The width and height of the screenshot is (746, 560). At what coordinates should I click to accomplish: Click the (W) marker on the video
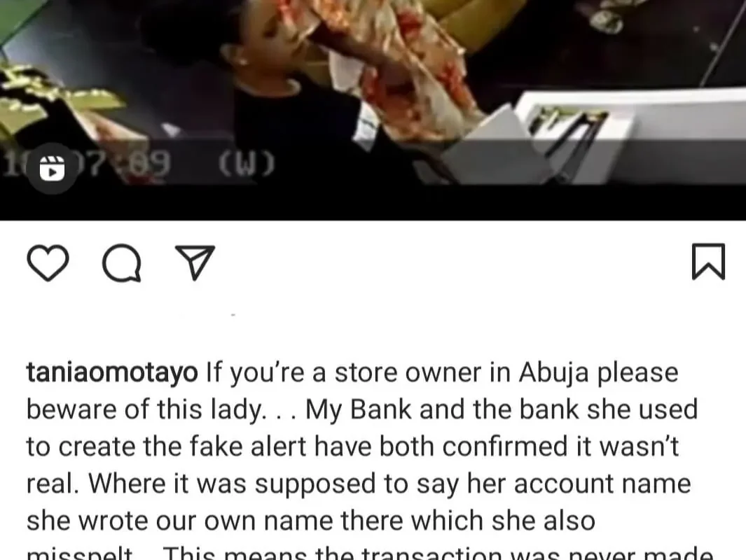[x=247, y=164]
